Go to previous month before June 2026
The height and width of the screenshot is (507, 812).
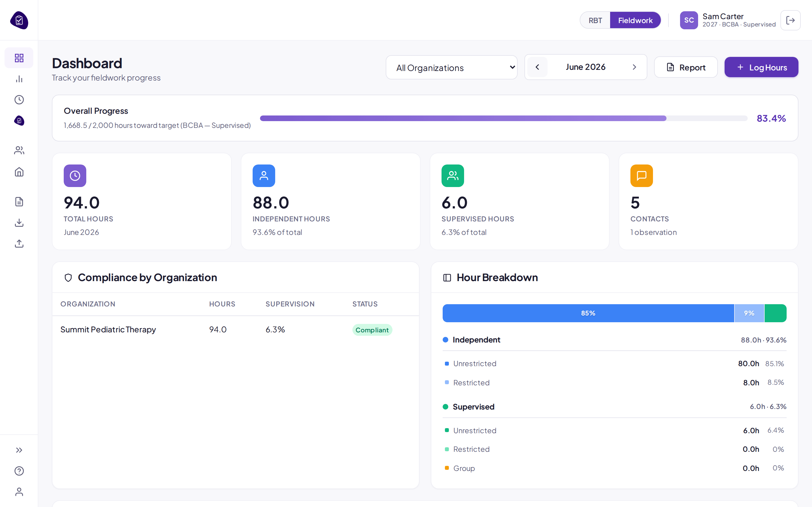(x=537, y=67)
